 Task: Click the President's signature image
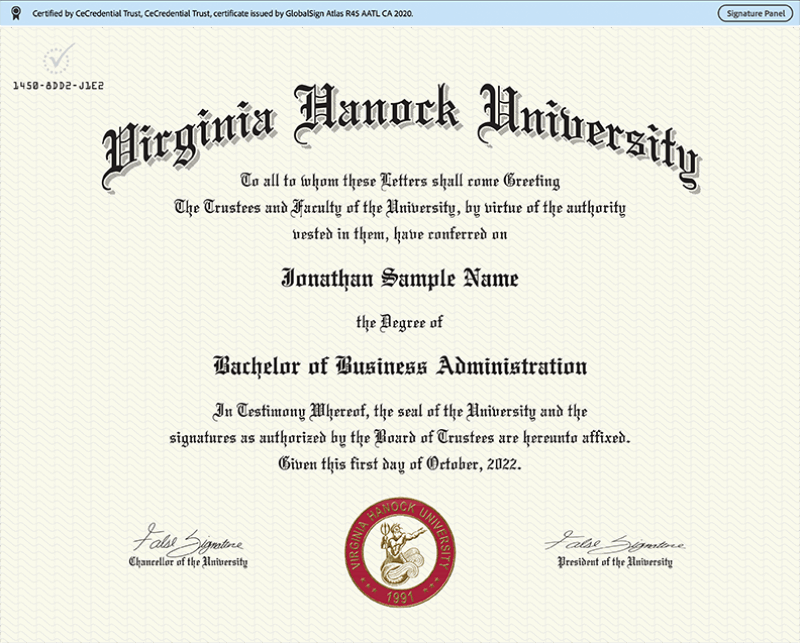(615, 542)
